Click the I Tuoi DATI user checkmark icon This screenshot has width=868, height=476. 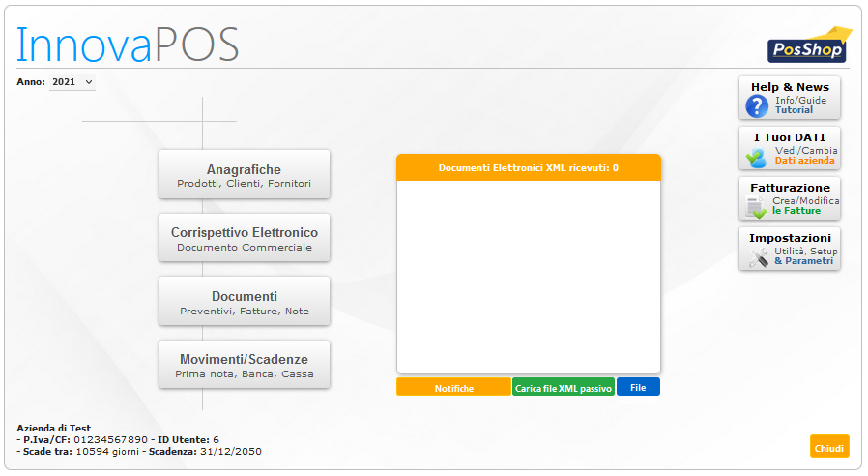pyautogui.click(x=756, y=158)
